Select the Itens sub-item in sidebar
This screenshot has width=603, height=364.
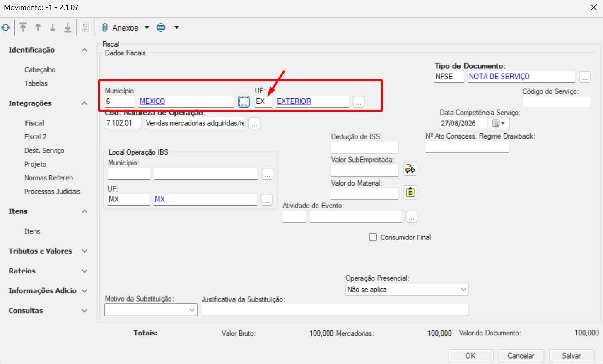coord(32,231)
